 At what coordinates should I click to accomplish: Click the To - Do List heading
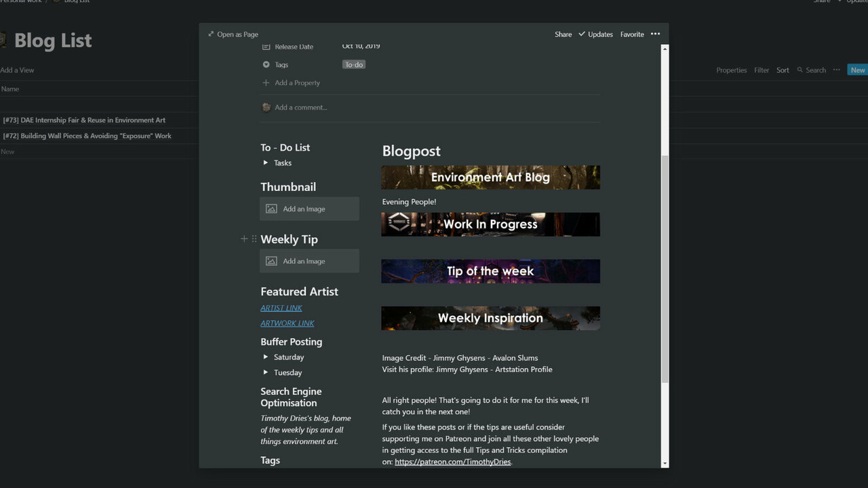pyautogui.click(x=285, y=147)
